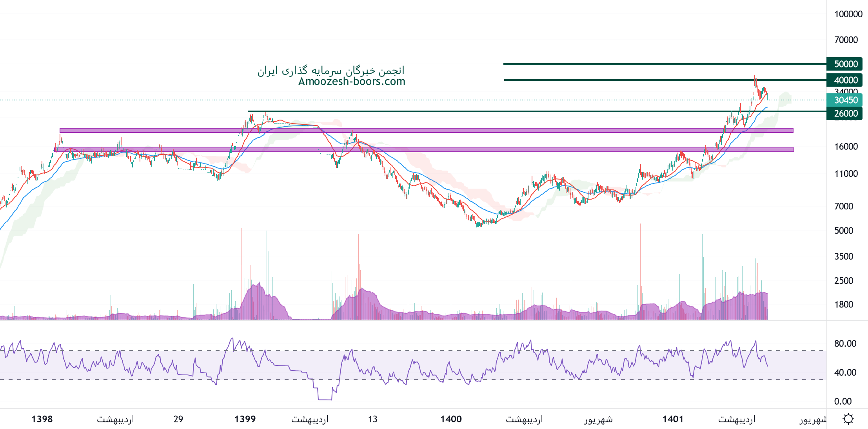Click the 0.00 RSI axis label

coord(843,401)
